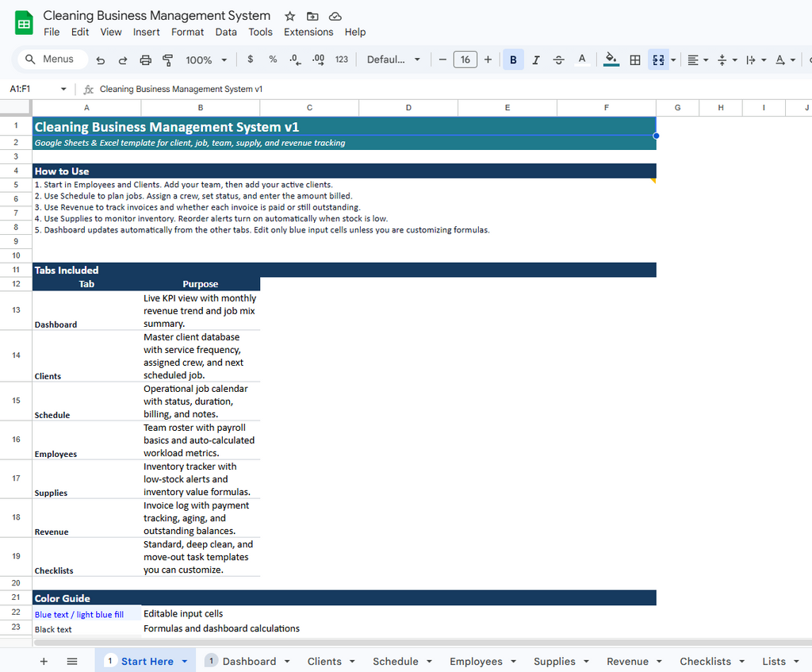The height and width of the screenshot is (672, 812).
Task: Toggle italic formatting
Action: coord(536,60)
